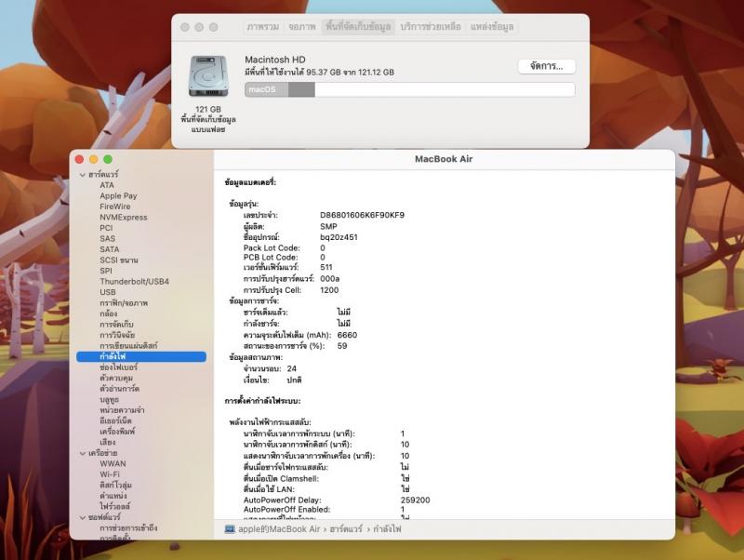
Task: Click the MacBook Air window title
Action: click(x=444, y=159)
